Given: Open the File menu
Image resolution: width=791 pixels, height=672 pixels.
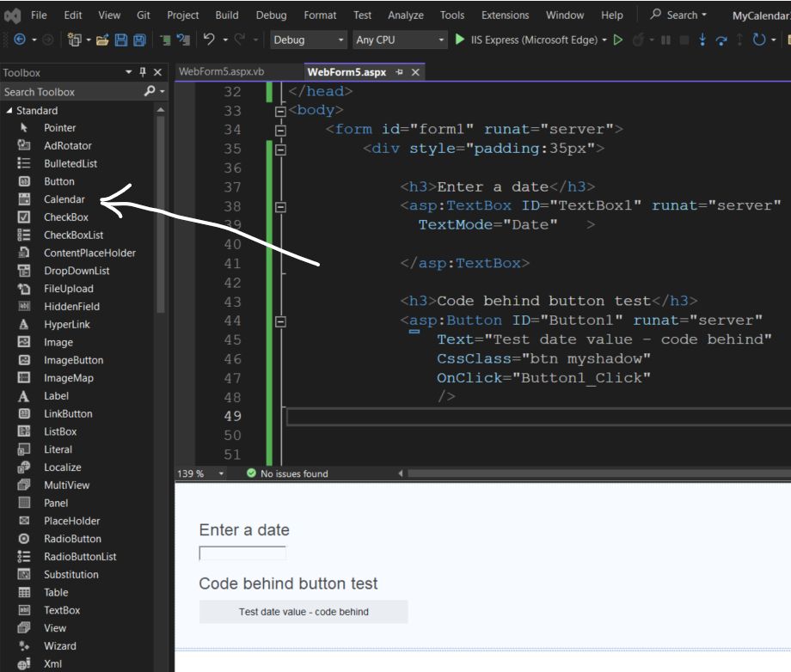Looking at the screenshot, I should tap(39, 15).
